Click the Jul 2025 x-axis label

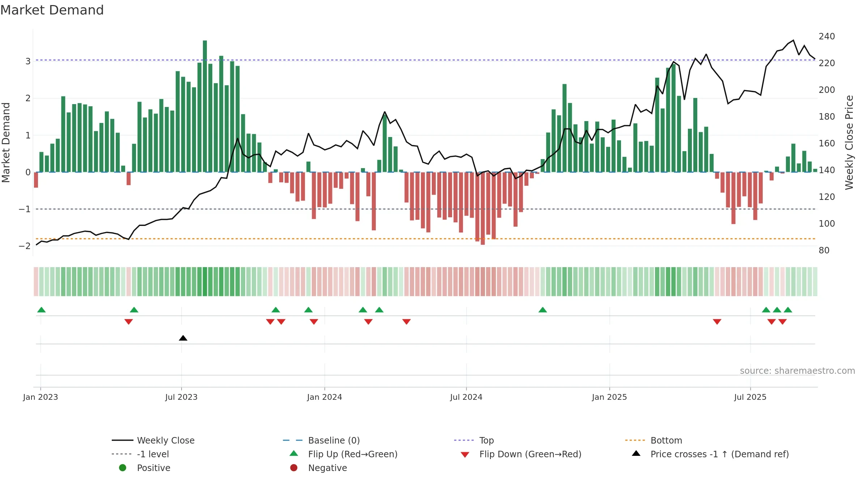(750, 397)
